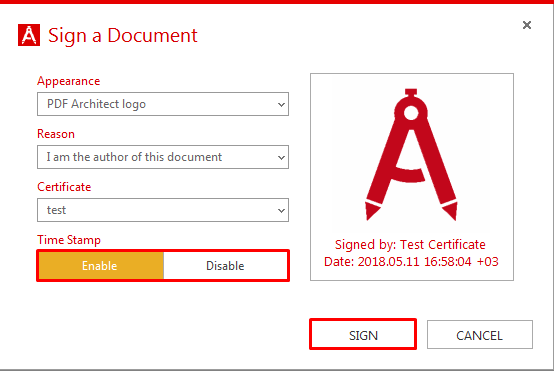Close the Sign a Document dialog

(x=527, y=25)
